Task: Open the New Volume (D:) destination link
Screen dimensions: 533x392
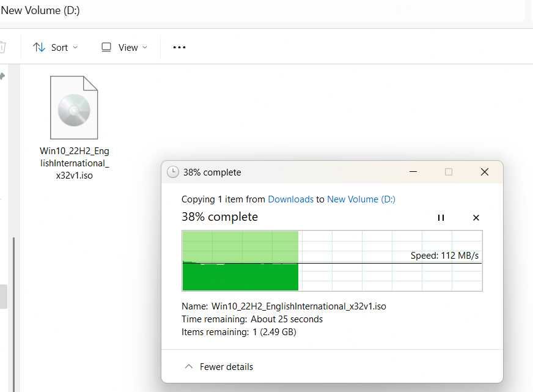Action: point(361,199)
